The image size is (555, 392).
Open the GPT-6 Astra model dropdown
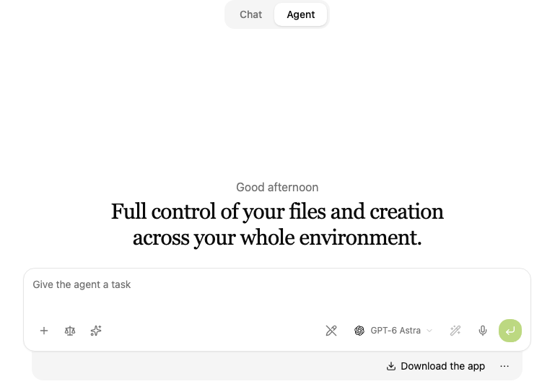click(x=393, y=331)
